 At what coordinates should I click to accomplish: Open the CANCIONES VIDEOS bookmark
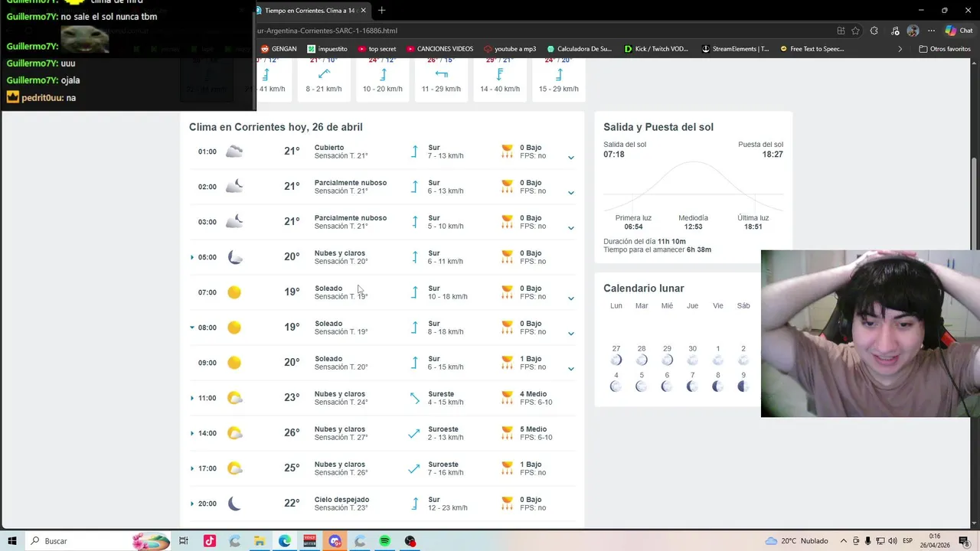[439, 49]
